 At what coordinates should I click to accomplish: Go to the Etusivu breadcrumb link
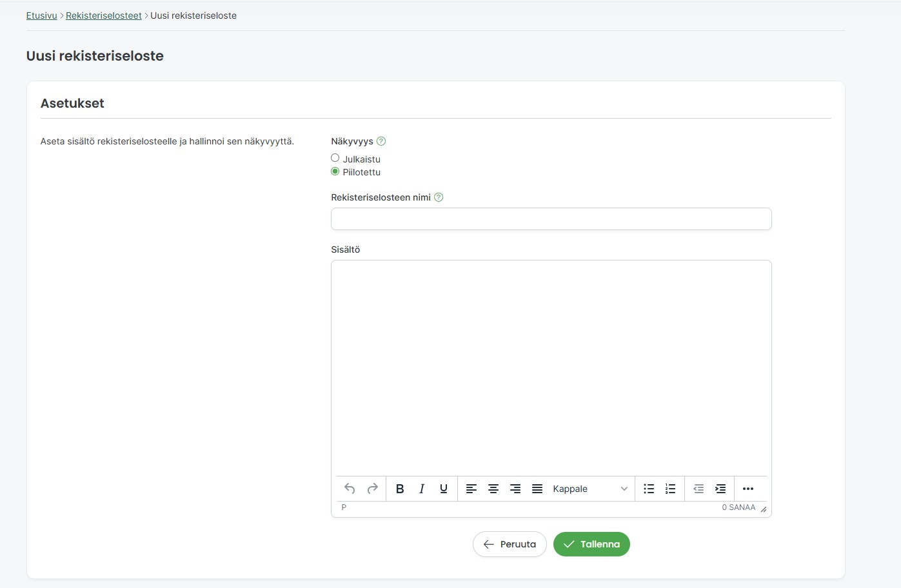click(x=42, y=15)
